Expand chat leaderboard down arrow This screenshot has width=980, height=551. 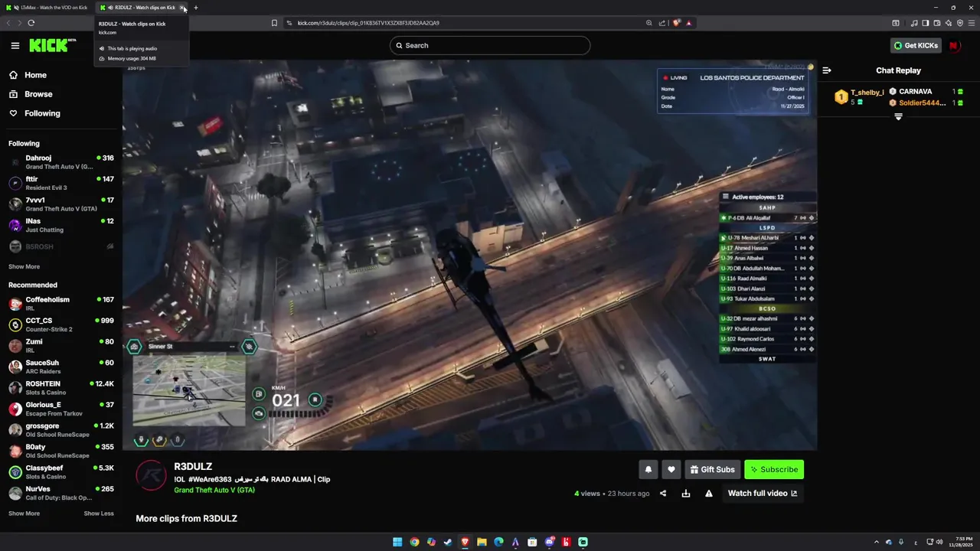(x=898, y=117)
